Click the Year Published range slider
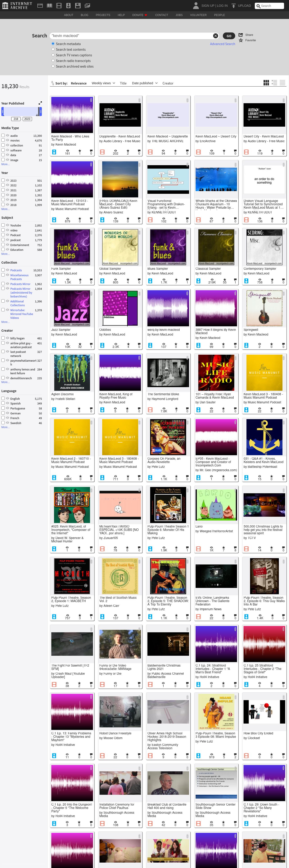Screen dimensions: 289x868 click(x=22, y=112)
